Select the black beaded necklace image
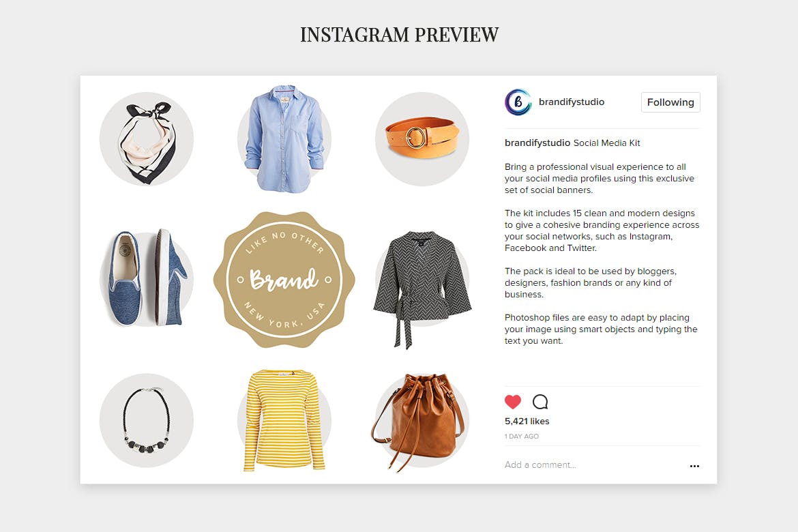The image size is (798, 532). point(147,421)
